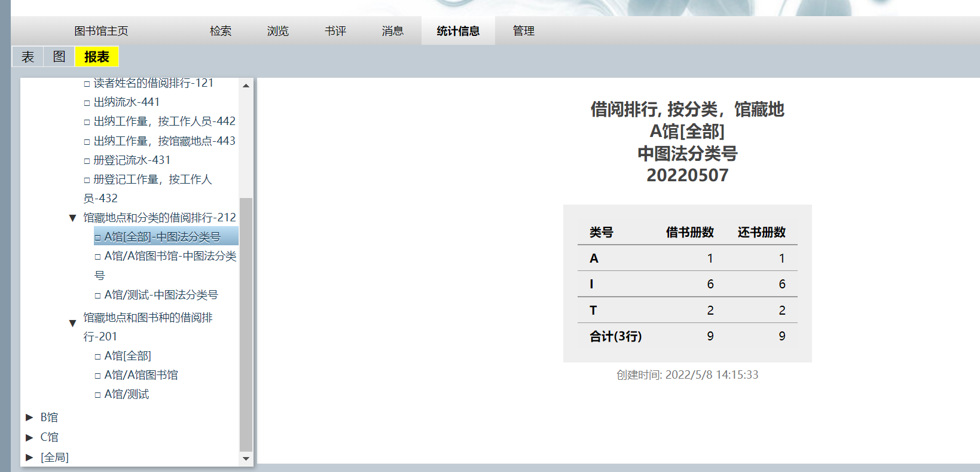Click the 类号 column header
980x472 pixels.
[602, 232]
